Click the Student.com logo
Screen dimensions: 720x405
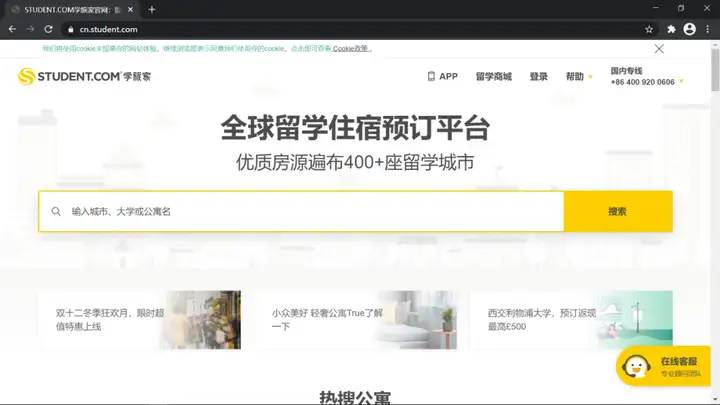84,76
